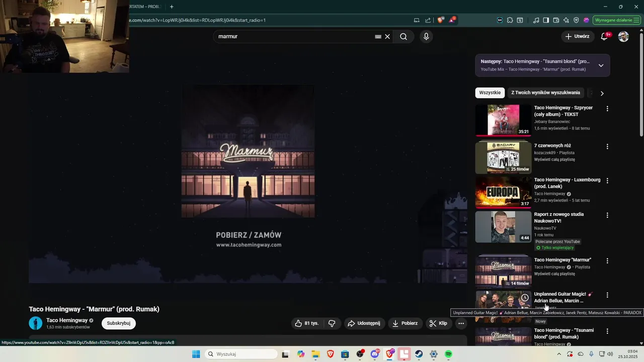Show more filter chips with right arrow

point(602,93)
